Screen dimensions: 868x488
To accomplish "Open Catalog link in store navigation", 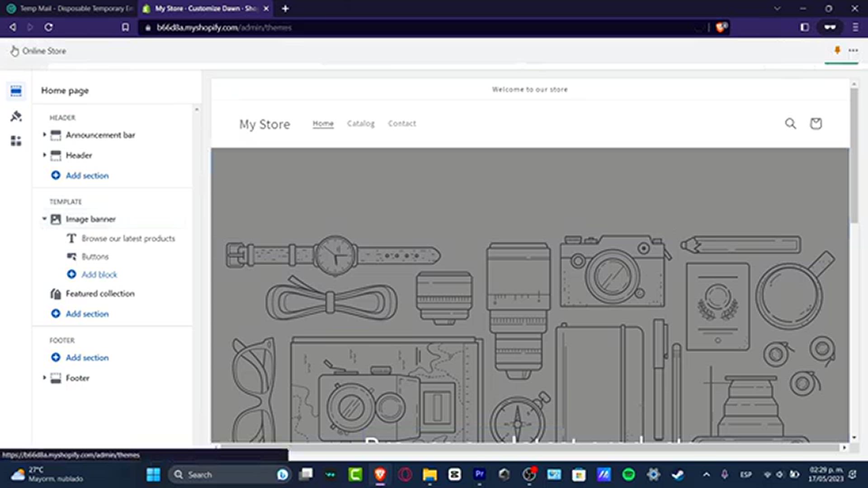I will (x=361, y=123).
